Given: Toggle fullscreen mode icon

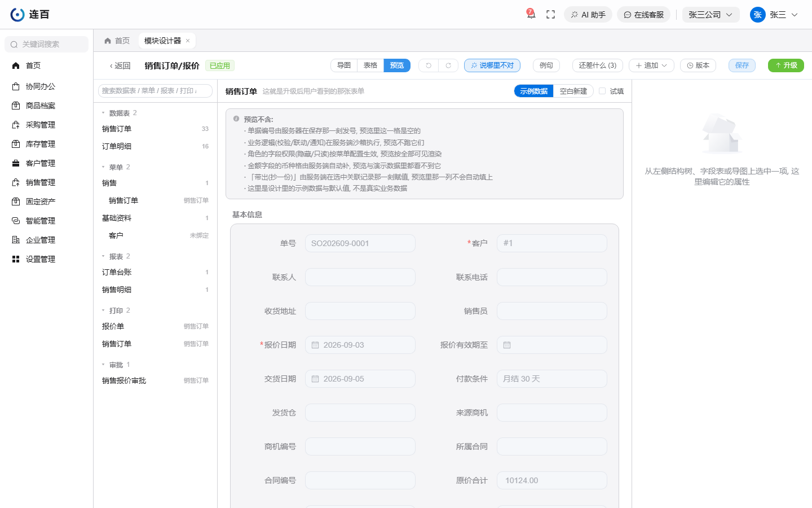Looking at the screenshot, I should point(551,15).
